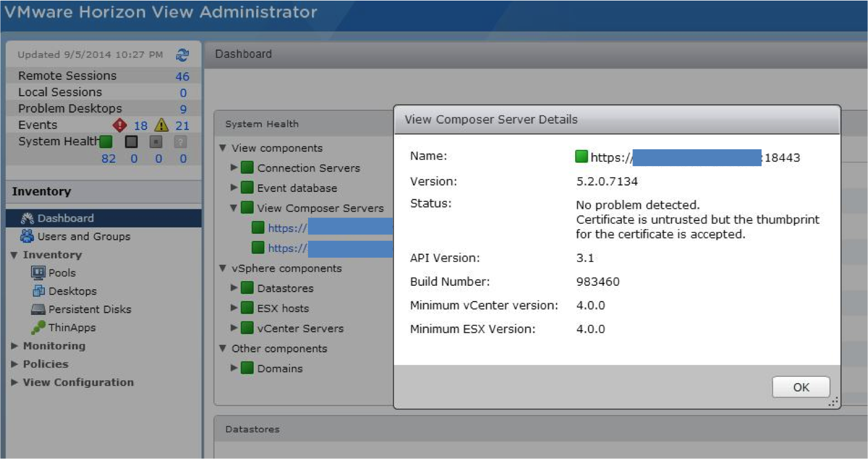This screenshot has height=459, width=868.
Task: Click the Persistent Disks drive icon
Action: [x=38, y=309]
